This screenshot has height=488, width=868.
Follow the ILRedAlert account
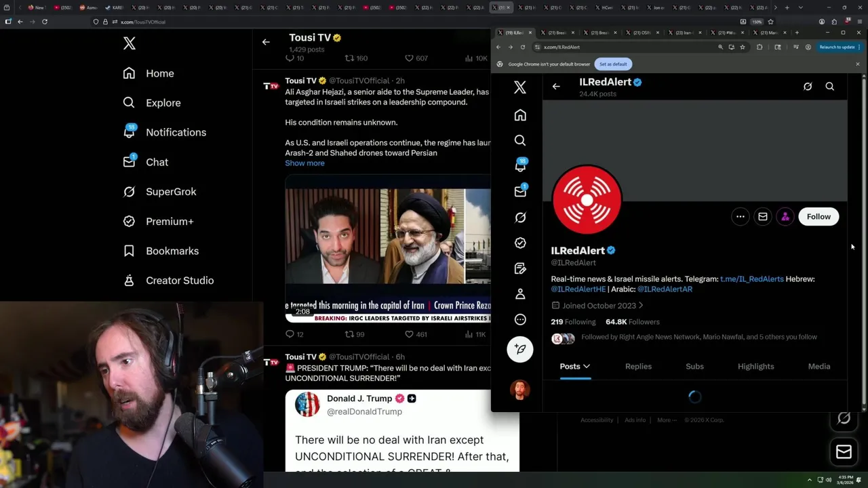click(x=818, y=217)
